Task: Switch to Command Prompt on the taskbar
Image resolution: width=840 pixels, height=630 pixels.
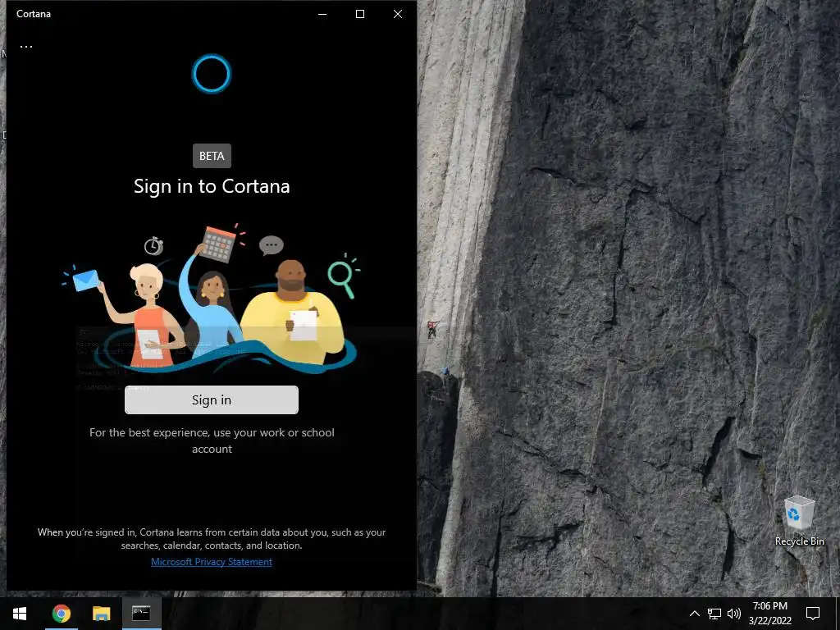Action: (x=141, y=614)
